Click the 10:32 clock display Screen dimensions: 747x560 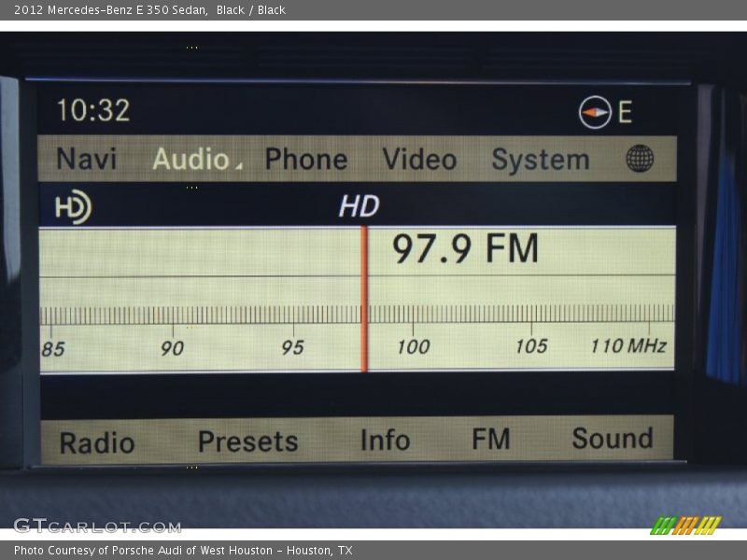tap(93, 110)
